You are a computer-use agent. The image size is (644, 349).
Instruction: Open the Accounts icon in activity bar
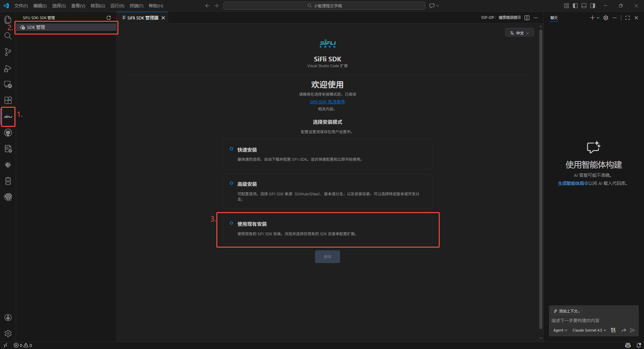point(8,317)
